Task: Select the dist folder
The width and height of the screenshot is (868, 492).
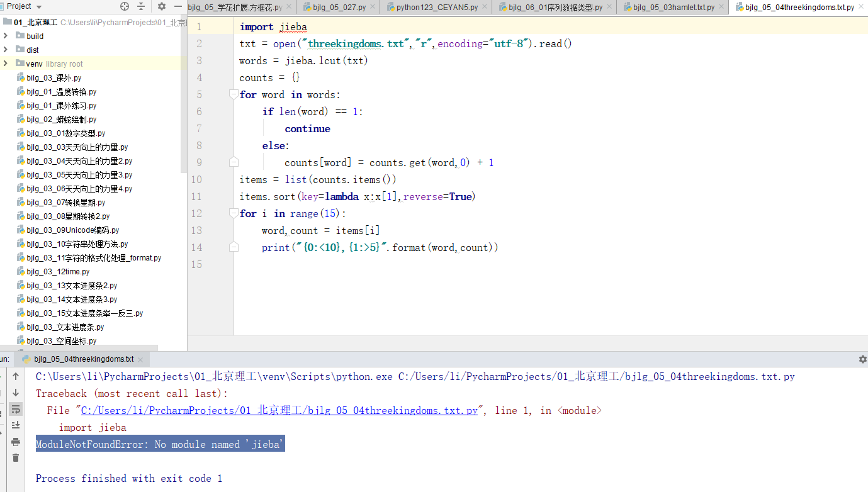Action: click(32, 50)
